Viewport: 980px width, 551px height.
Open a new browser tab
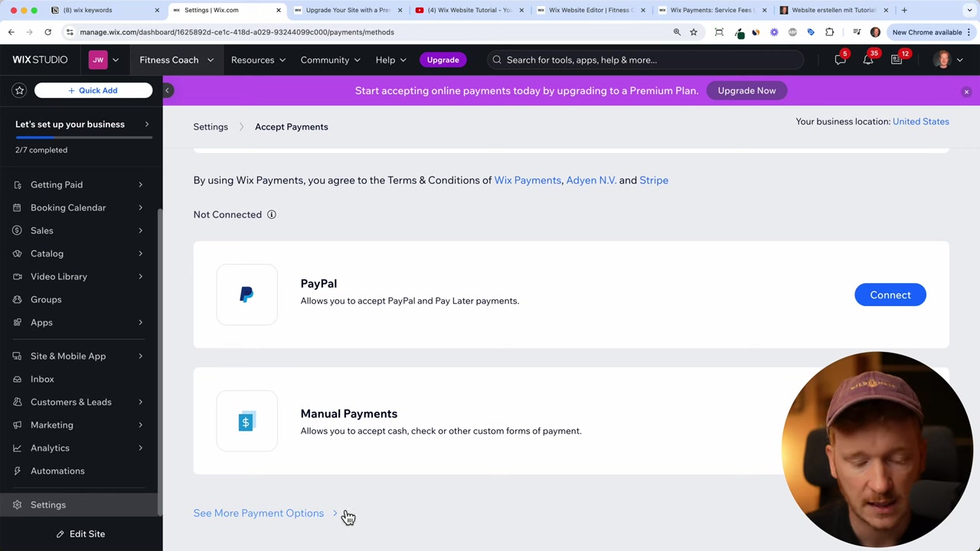[x=904, y=10]
